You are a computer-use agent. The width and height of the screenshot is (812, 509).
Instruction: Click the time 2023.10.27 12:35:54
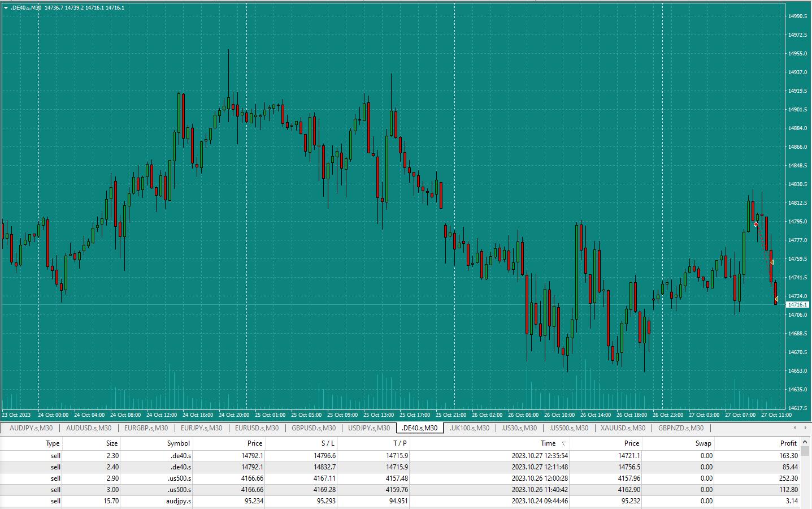[x=540, y=456]
